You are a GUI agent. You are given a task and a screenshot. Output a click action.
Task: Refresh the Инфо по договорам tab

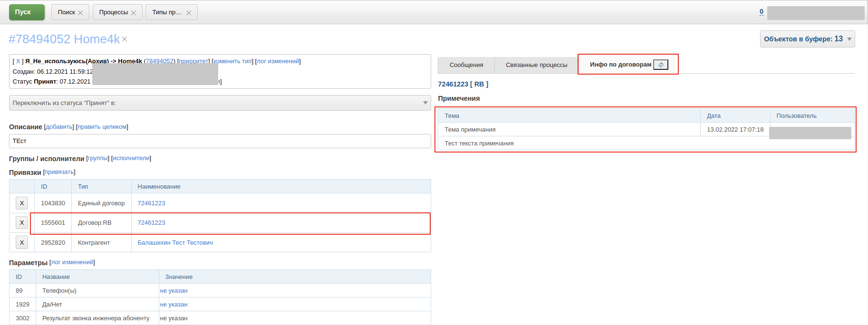[661, 65]
